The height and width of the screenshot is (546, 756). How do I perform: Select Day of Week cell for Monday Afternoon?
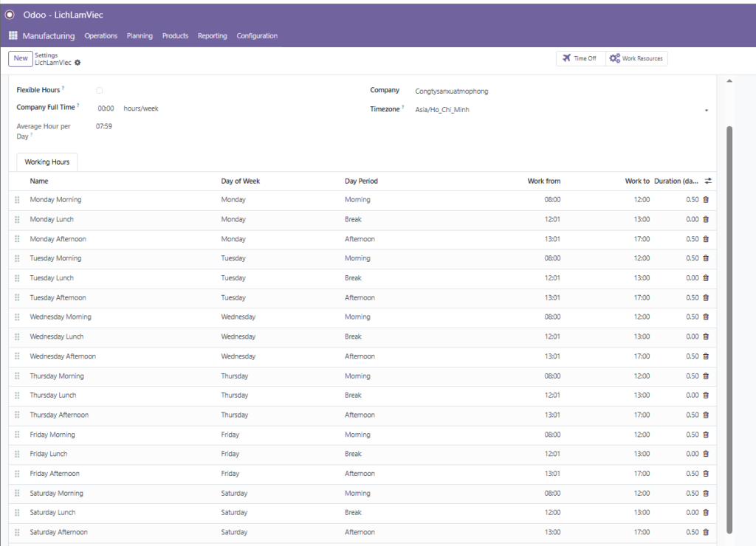click(233, 239)
